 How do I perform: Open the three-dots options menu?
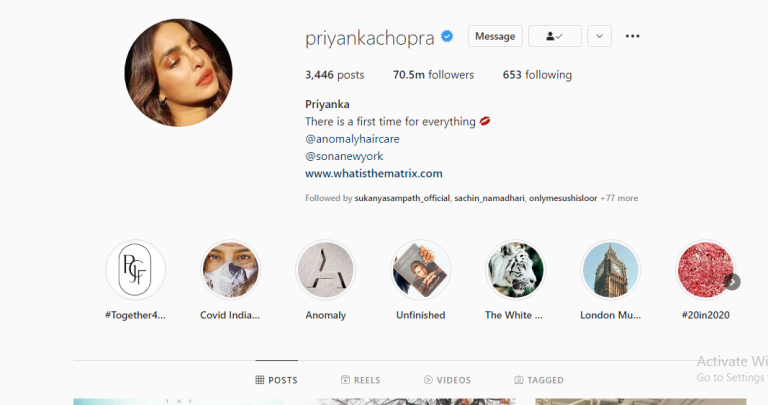(x=632, y=36)
